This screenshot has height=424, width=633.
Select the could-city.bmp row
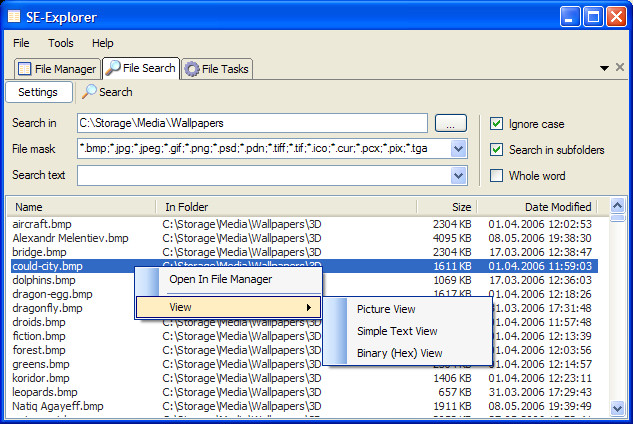[304, 266]
